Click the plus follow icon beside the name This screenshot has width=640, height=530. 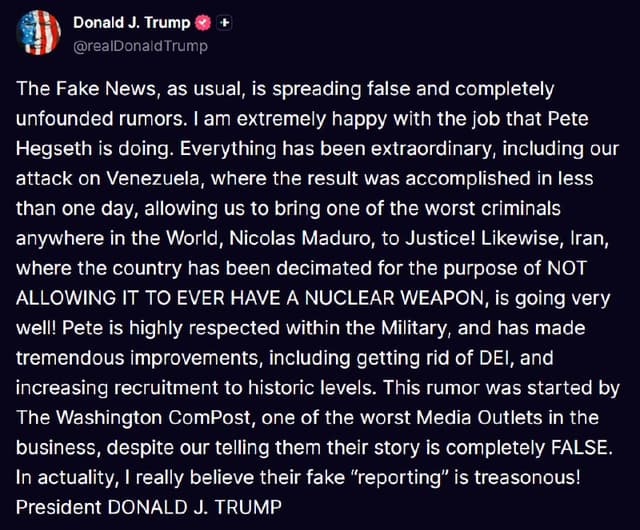[x=224, y=23]
